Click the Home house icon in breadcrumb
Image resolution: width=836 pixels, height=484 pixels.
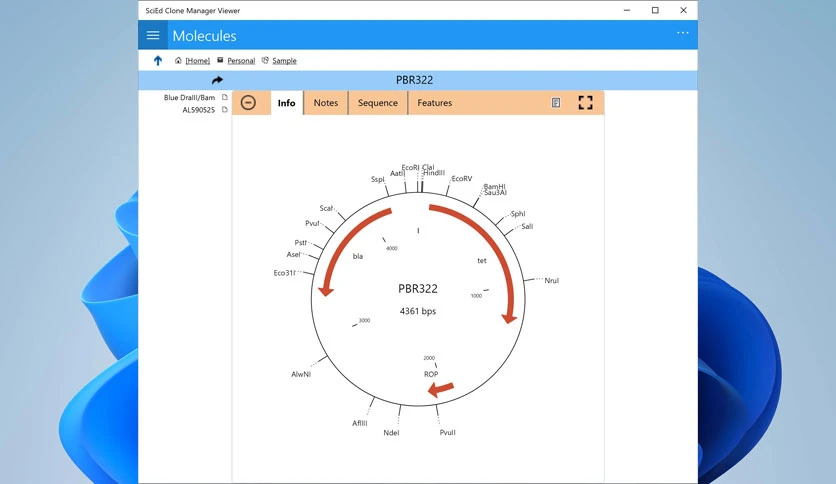click(178, 60)
